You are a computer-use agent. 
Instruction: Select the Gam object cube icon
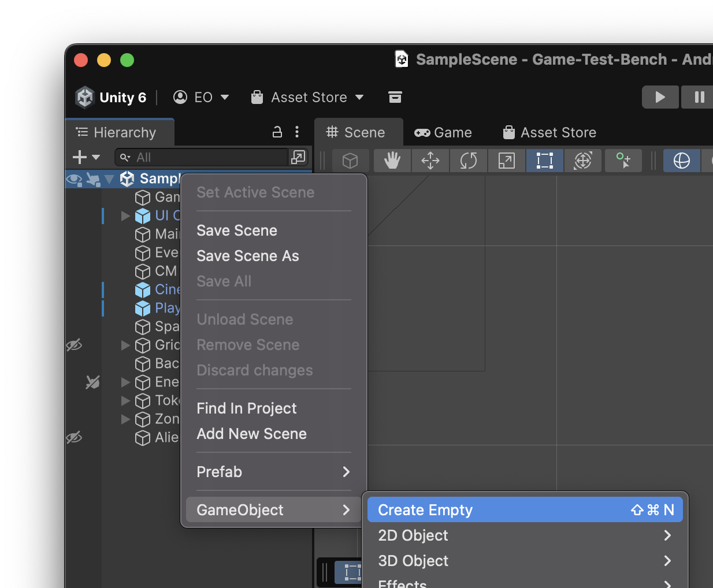(143, 198)
